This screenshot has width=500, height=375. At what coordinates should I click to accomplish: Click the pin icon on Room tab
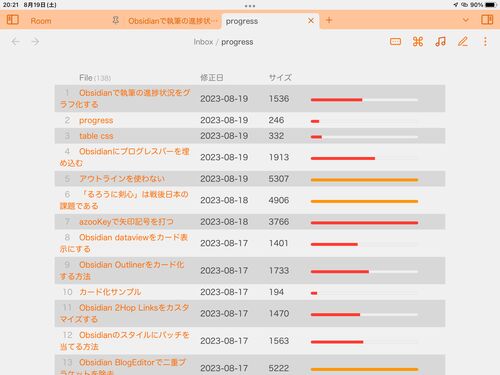[x=116, y=20]
